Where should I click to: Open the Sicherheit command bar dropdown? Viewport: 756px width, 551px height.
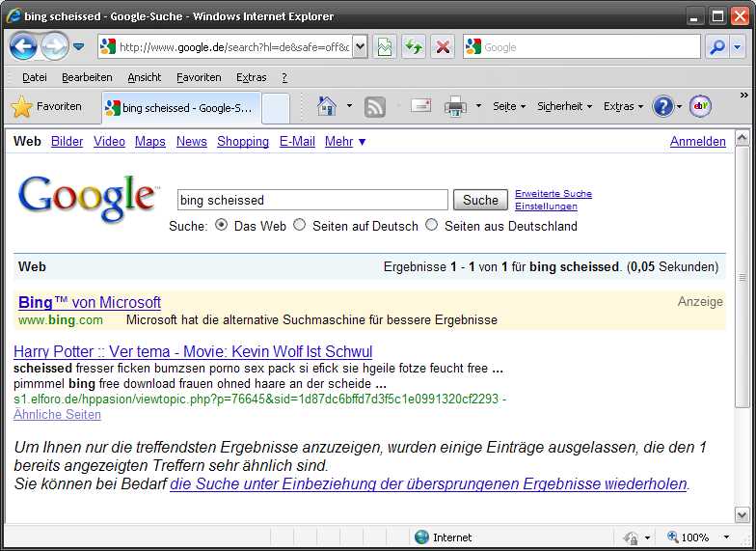[x=565, y=106]
